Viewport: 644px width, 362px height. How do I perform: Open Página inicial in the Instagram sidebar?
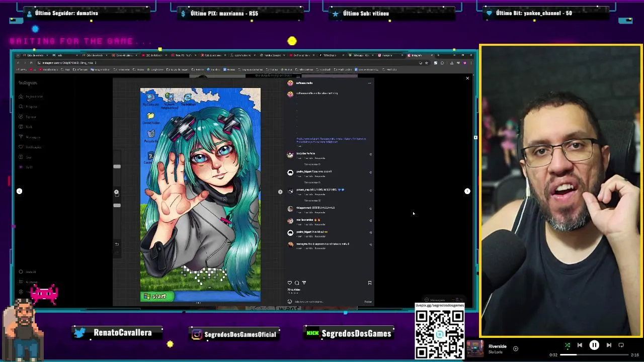(31, 97)
